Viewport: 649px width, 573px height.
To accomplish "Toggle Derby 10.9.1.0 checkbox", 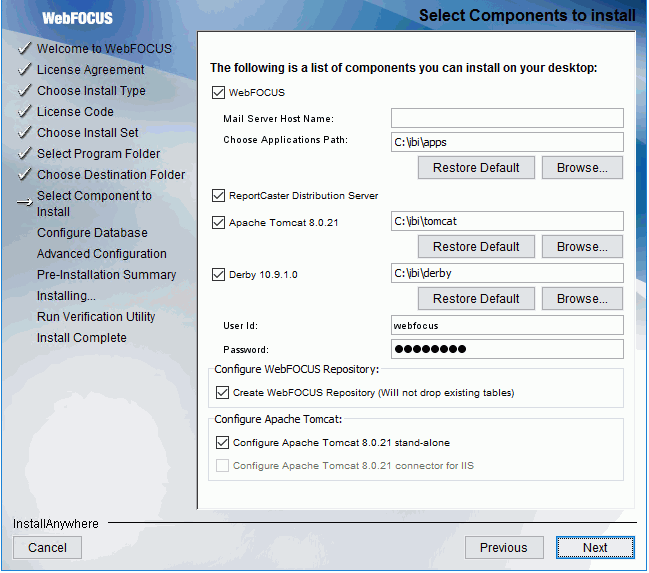I will (x=218, y=274).
